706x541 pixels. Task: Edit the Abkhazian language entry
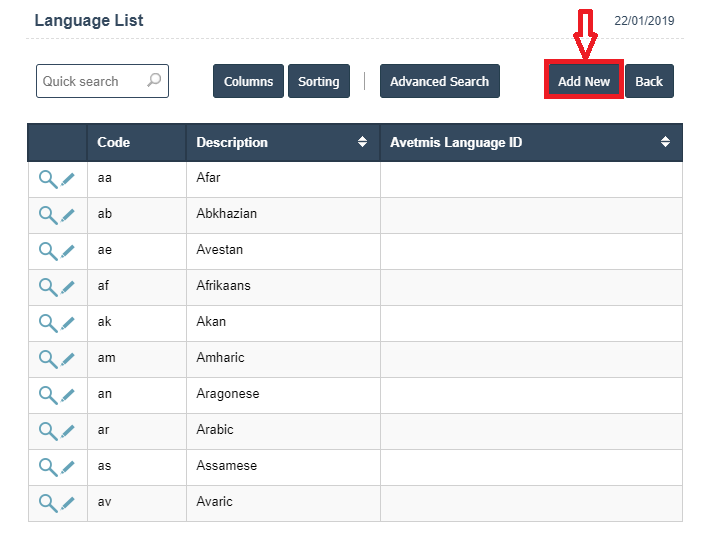tap(68, 215)
